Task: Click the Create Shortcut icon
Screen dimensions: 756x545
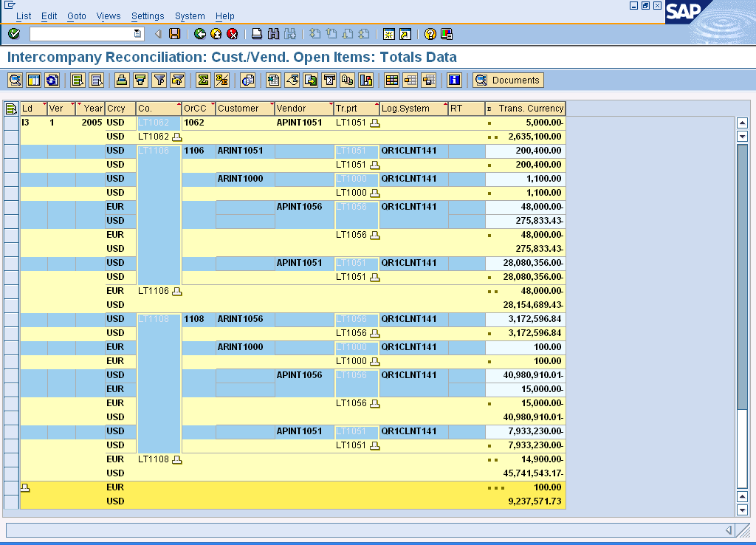Action: click(405, 34)
